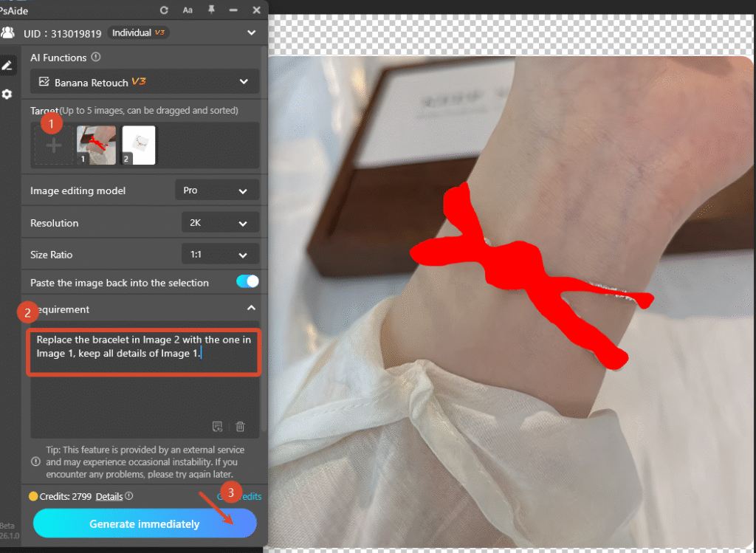
Task: Click the refresh icon in the title bar
Action: coord(162,10)
